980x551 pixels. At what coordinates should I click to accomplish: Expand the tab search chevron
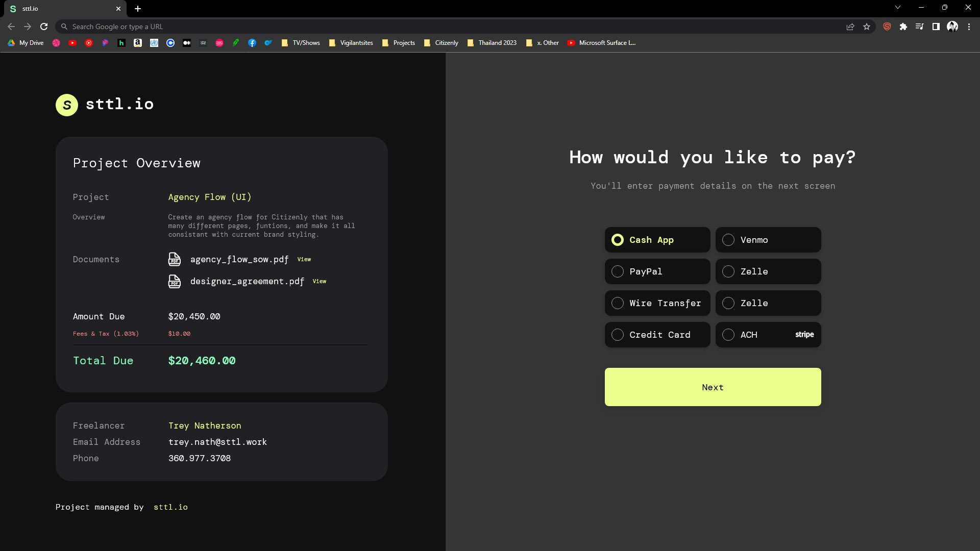898,8
